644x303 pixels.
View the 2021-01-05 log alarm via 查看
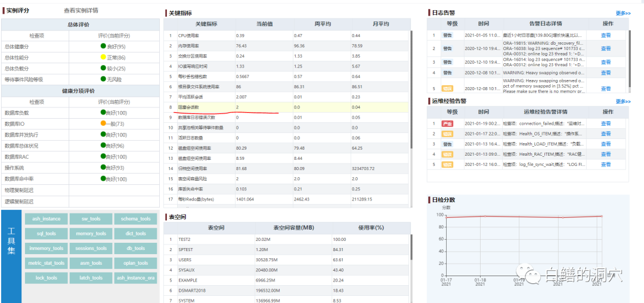pos(606,35)
